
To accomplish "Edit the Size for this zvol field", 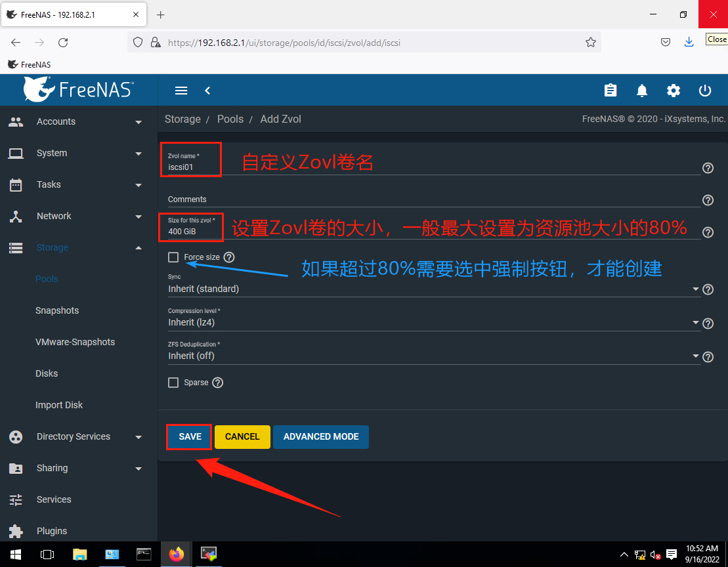I will coord(433,231).
